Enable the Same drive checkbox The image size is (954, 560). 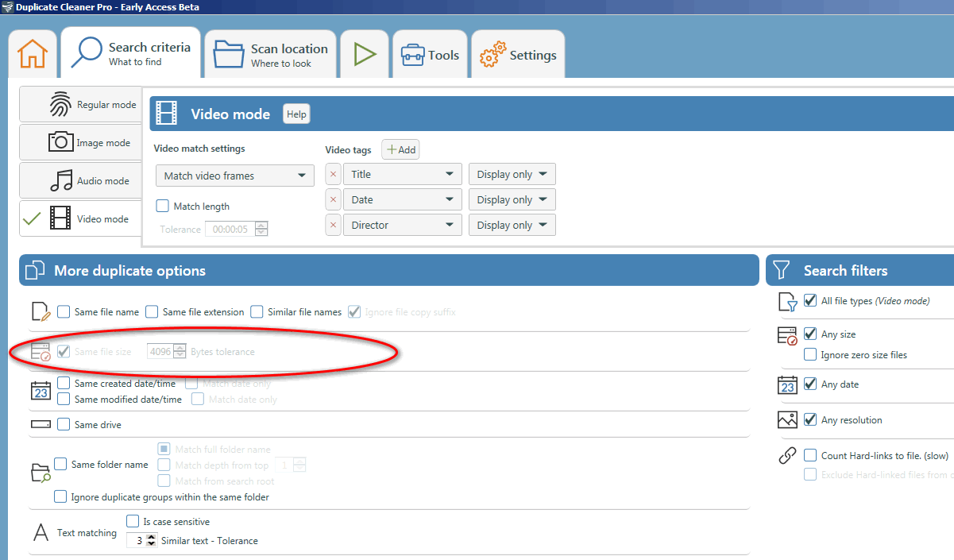(x=64, y=424)
